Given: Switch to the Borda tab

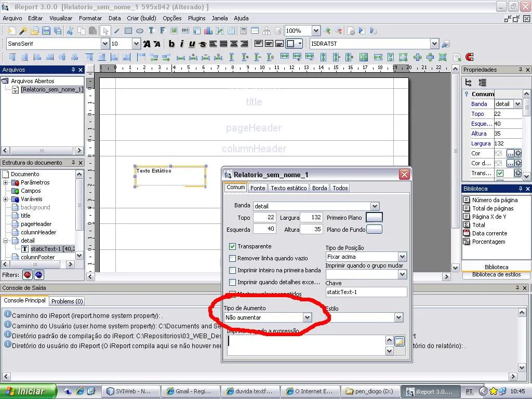Looking at the screenshot, I should coord(320,188).
